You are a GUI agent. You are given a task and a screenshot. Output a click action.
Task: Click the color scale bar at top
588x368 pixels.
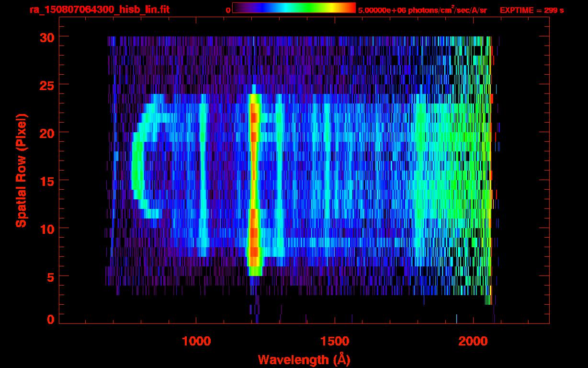click(294, 8)
